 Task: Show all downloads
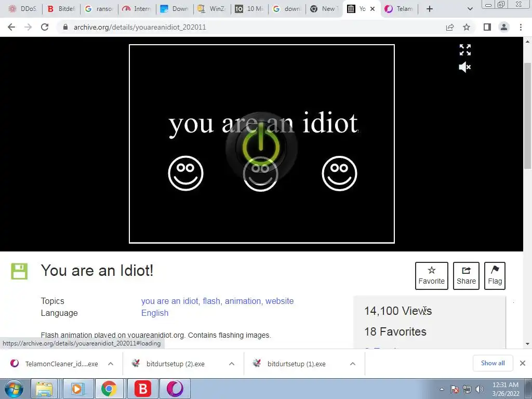coord(493,363)
